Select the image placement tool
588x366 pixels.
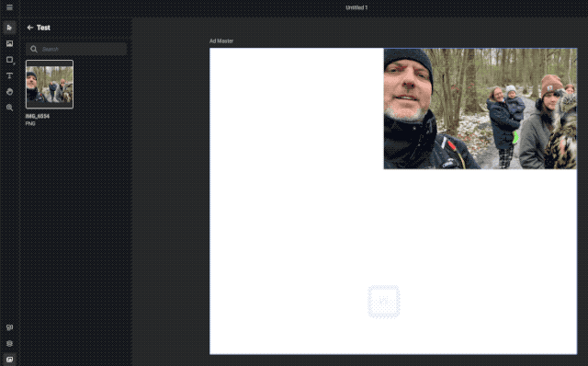click(9, 43)
